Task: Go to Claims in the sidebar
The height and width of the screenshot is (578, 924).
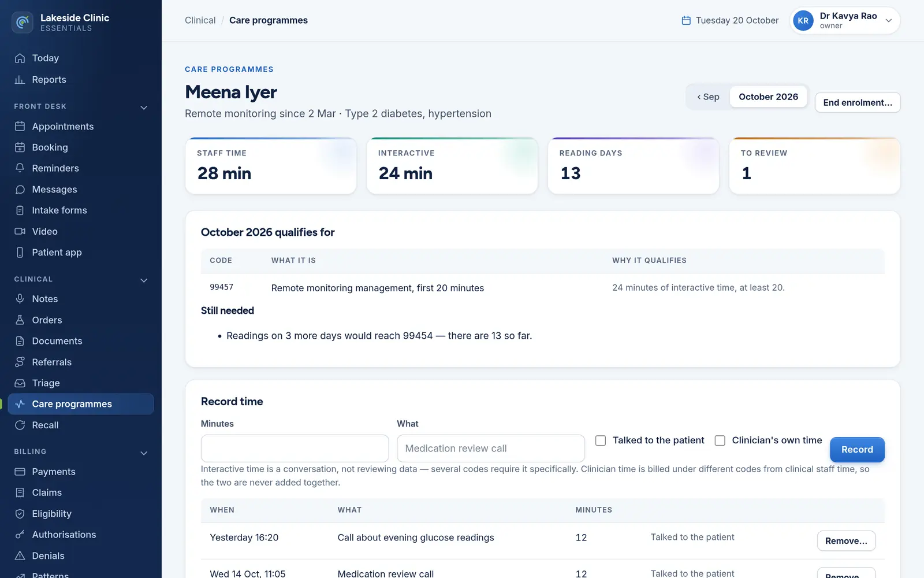Action: [81, 492]
